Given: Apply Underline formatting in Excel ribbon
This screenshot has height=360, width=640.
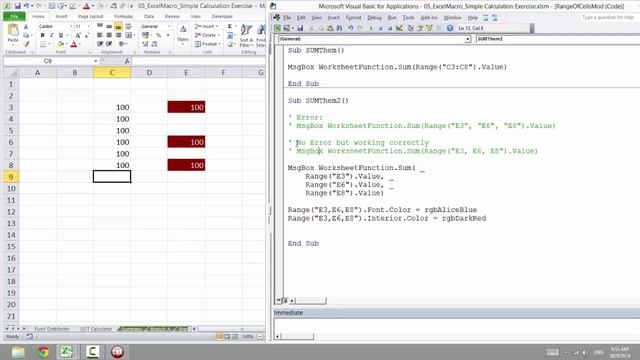Looking at the screenshot, I should [x=61, y=36].
